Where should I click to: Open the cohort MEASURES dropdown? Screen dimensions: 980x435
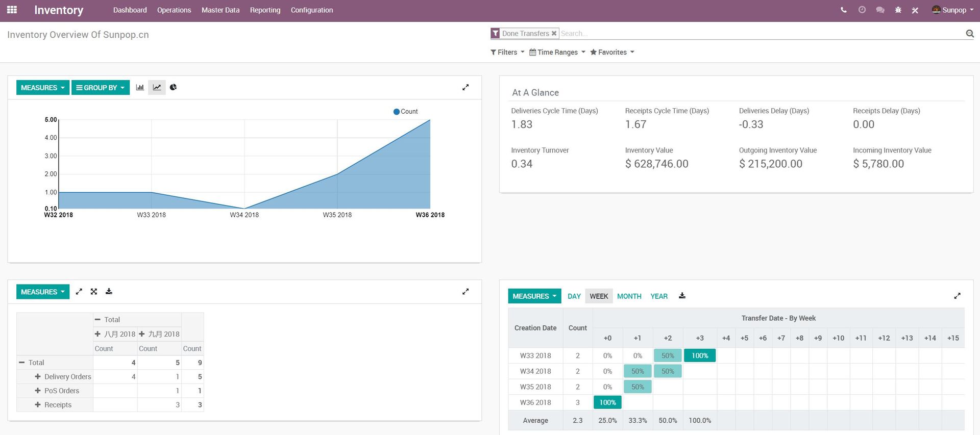pos(534,296)
